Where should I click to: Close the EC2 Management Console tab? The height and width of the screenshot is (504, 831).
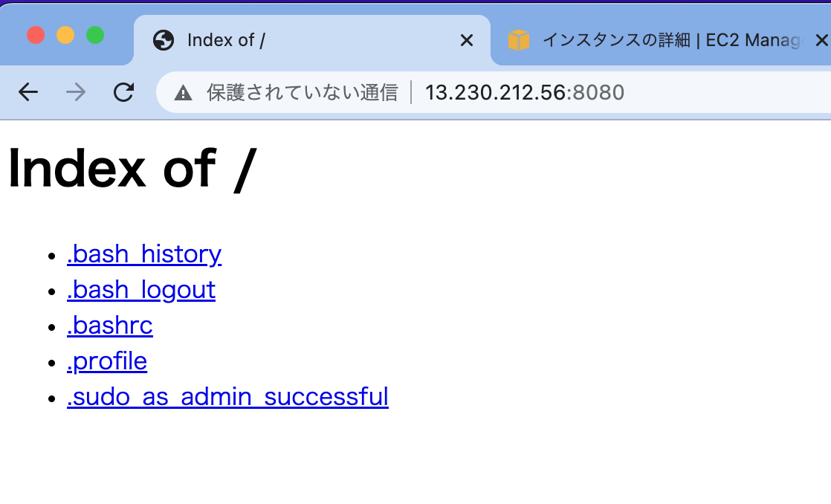(x=822, y=40)
